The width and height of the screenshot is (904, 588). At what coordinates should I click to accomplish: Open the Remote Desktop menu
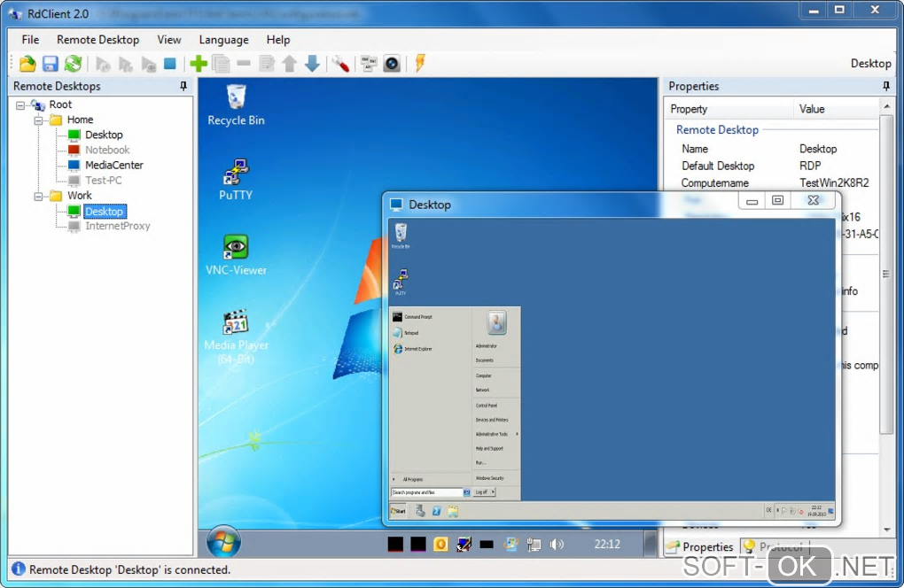pyautogui.click(x=98, y=40)
